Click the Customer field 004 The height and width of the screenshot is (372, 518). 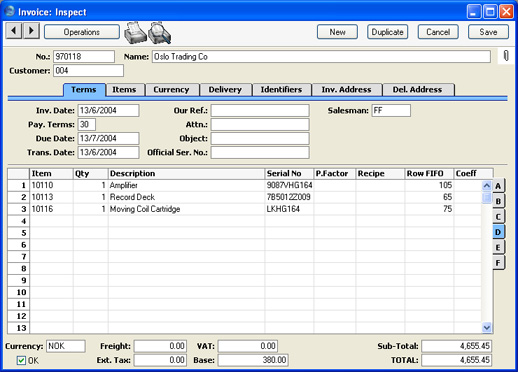(x=88, y=71)
